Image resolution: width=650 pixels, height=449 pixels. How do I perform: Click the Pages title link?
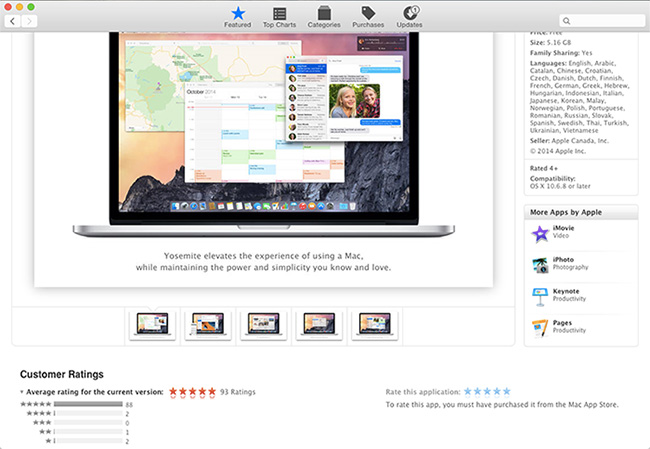[x=562, y=323]
